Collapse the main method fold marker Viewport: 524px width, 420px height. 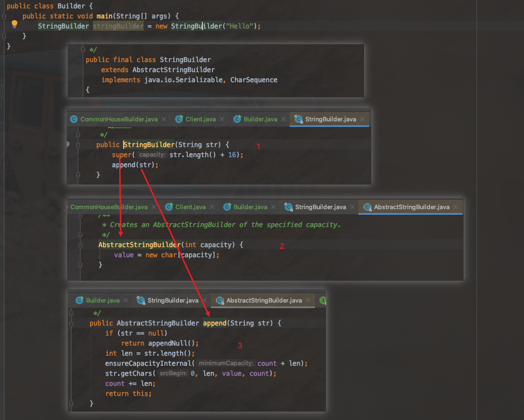(x=4, y=16)
